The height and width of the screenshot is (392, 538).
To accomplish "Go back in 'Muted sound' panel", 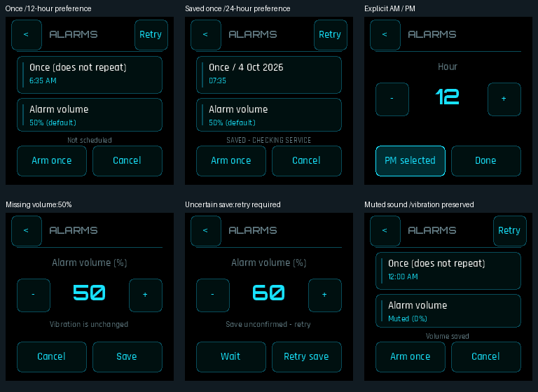I will point(385,231).
